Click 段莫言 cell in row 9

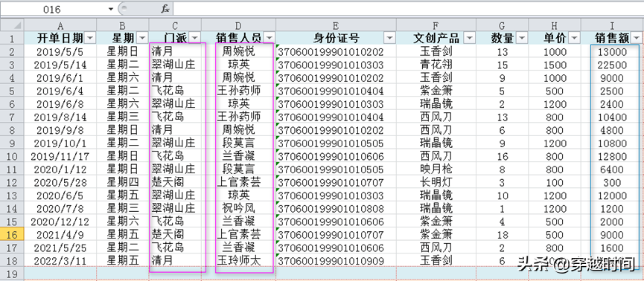(x=238, y=143)
